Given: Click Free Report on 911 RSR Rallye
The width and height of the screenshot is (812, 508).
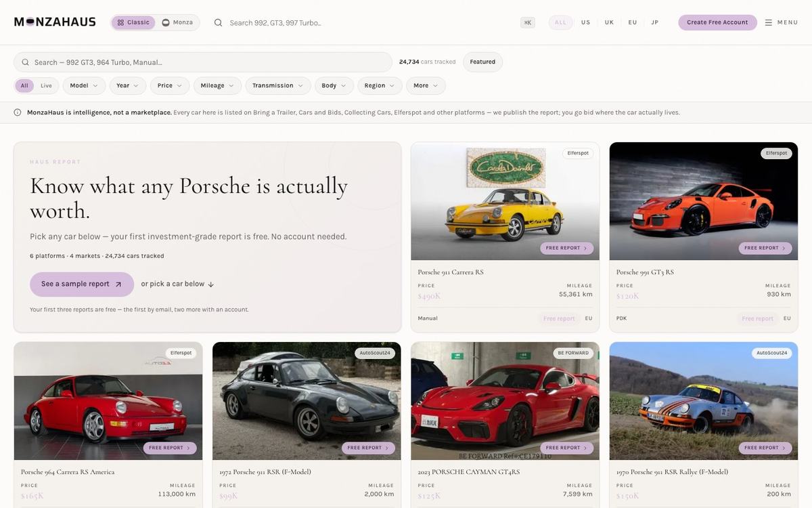Looking at the screenshot, I should tap(765, 448).
